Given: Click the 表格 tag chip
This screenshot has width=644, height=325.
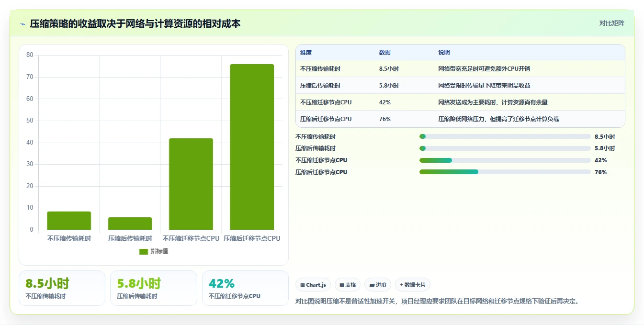Looking at the screenshot, I should tap(348, 285).
